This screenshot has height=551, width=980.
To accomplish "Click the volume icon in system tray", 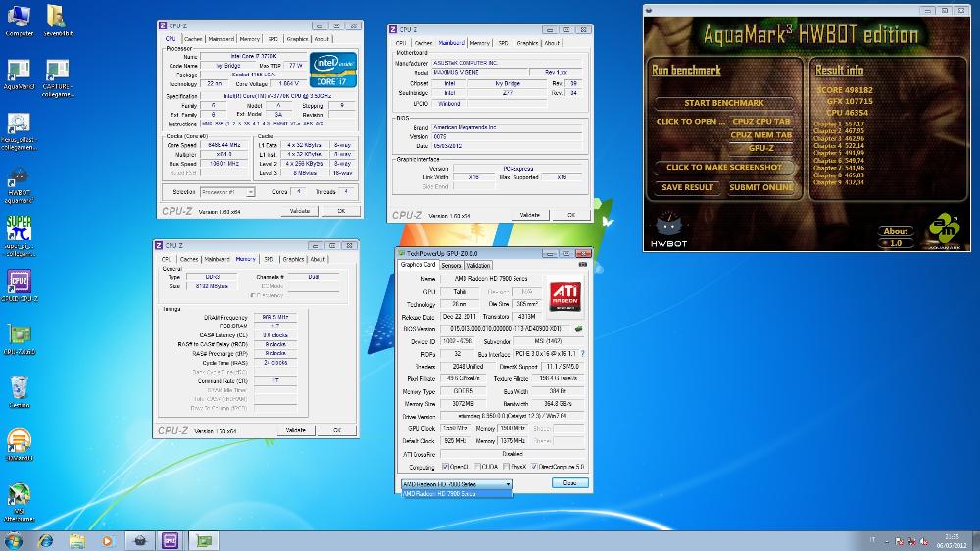I will click(x=924, y=541).
